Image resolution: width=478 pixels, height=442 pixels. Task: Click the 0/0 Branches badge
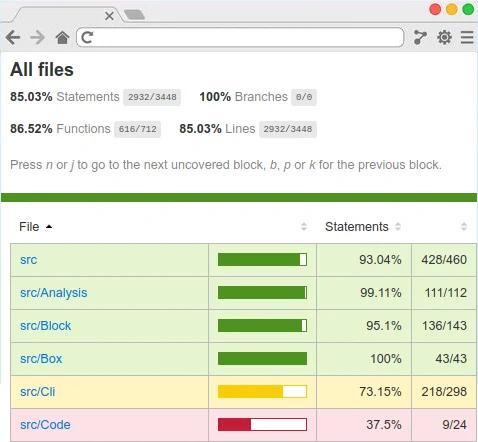pos(304,97)
